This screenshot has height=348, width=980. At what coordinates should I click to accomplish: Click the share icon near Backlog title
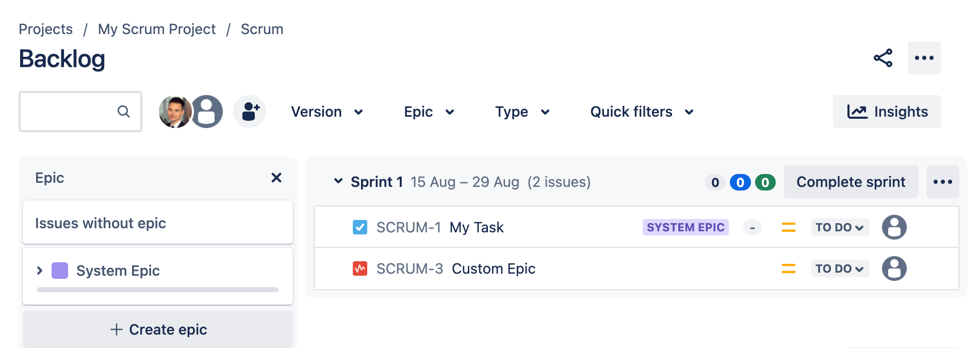pyautogui.click(x=883, y=58)
